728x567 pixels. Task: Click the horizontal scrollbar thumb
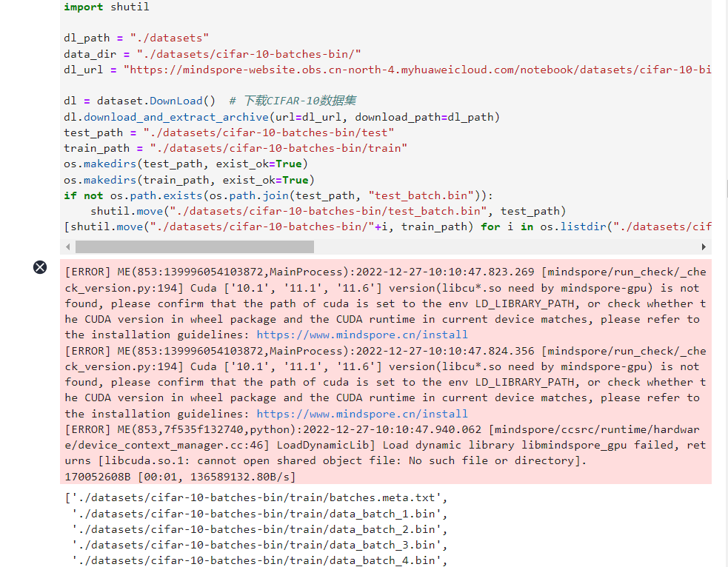click(x=195, y=246)
